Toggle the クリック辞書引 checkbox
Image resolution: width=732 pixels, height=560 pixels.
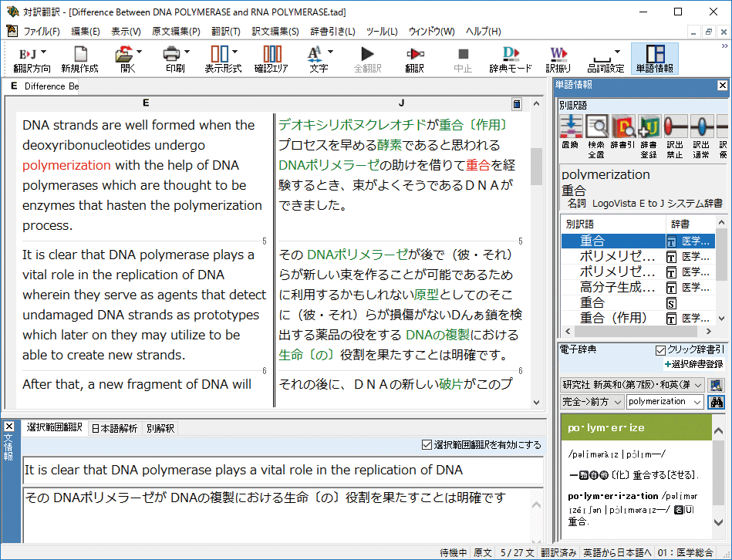pyautogui.click(x=660, y=350)
